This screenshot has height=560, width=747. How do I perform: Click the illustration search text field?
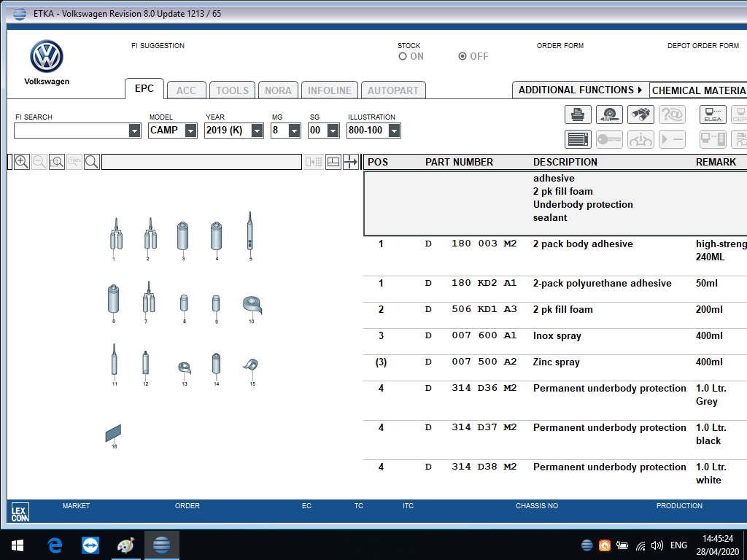[x=201, y=162]
